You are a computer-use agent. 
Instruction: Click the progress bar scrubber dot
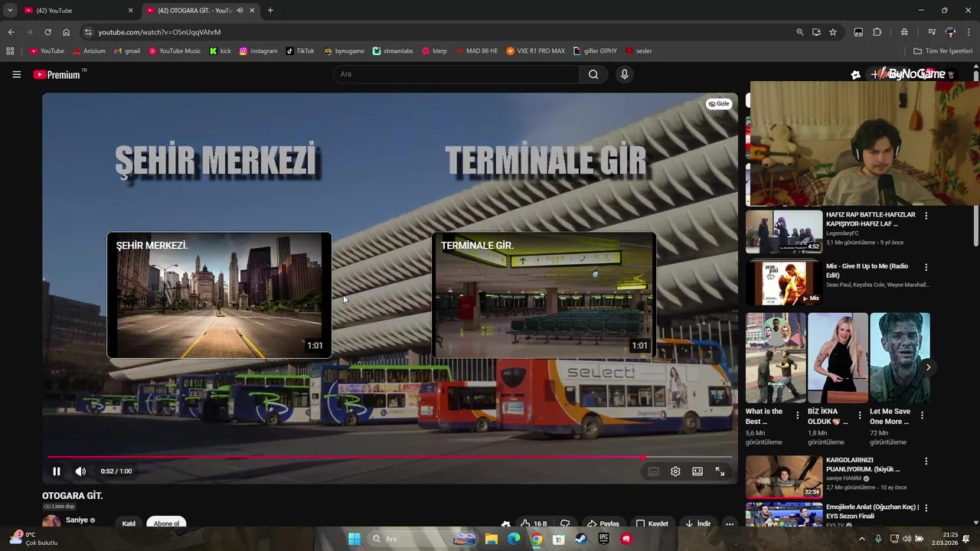[643, 458]
